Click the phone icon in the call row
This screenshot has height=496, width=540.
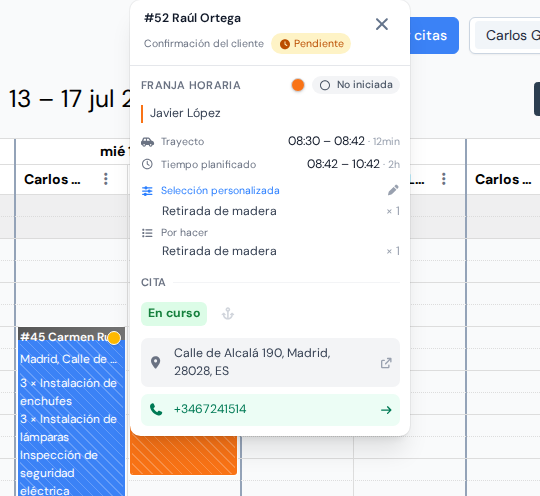pyautogui.click(x=156, y=410)
